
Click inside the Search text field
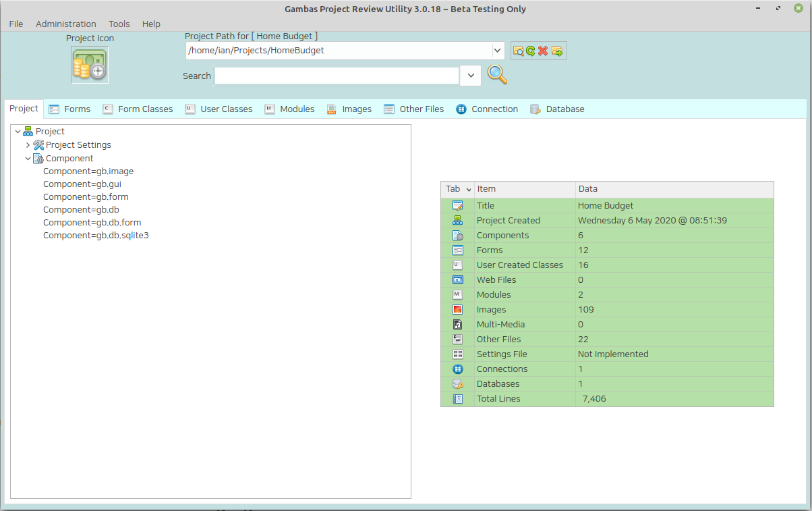click(x=337, y=76)
